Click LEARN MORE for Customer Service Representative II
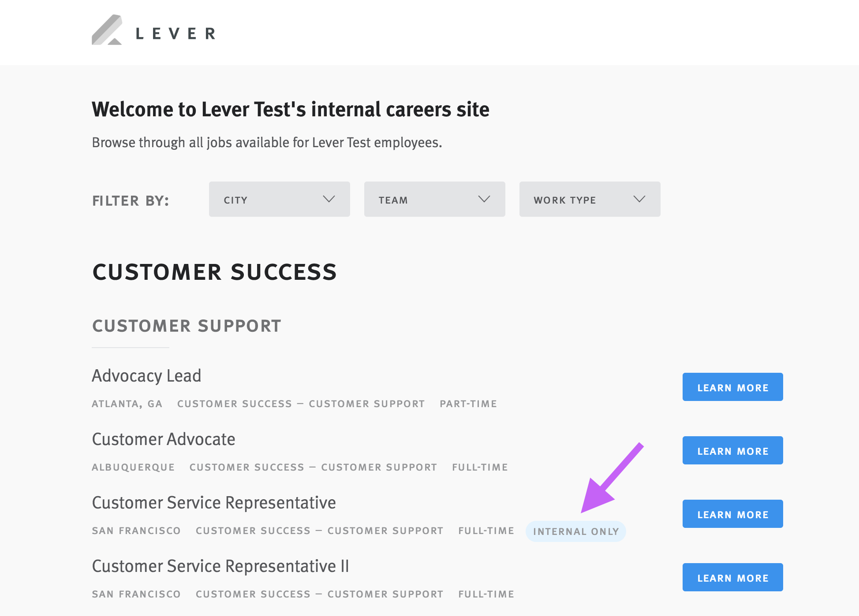Viewport: 859px width, 616px height. (732, 577)
